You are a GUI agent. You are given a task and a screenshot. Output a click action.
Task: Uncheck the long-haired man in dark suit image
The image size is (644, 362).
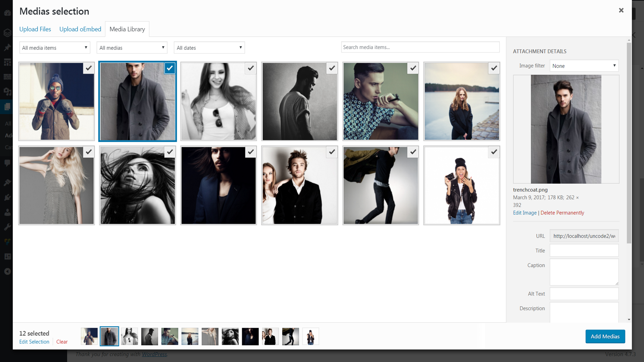[251, 152]
